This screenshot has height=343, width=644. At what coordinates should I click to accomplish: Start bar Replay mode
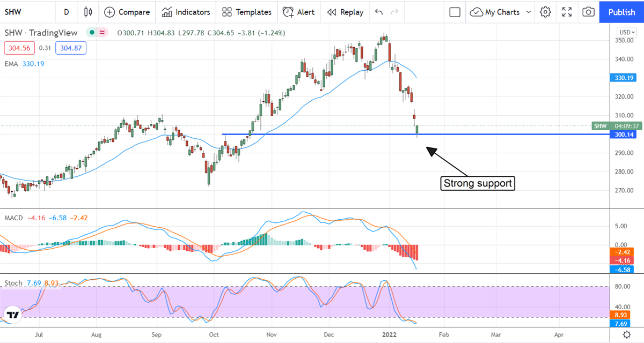pyautogui.click(x=345, y=12)
